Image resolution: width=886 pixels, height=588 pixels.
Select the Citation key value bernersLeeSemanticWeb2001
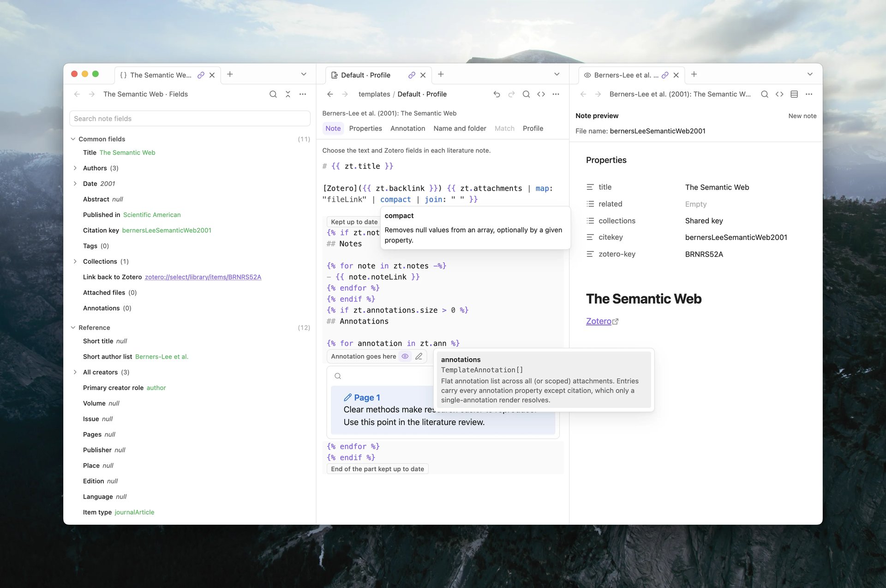167,230
